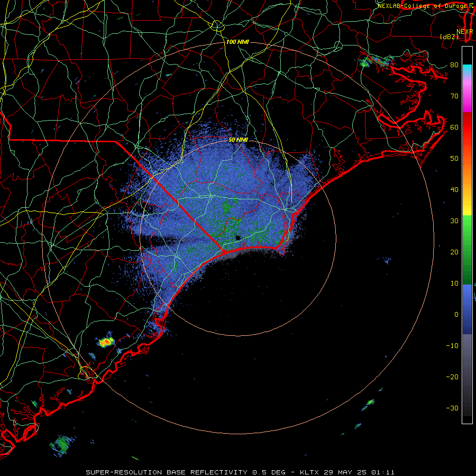Screen dimensions: 476x476
Task: Click the -30 value on the dBZ scale
Action: click(452, 408)
